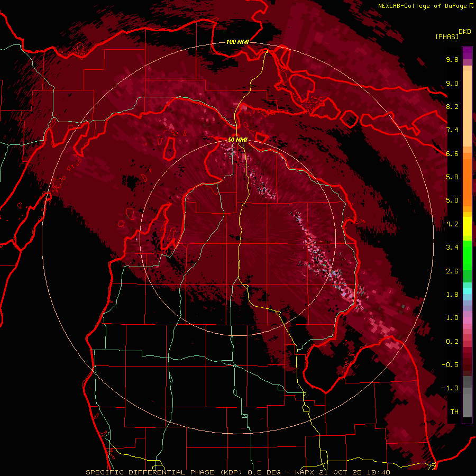Click the 100 NMI range ring label
Image resolution: width=476 pixels, height=476 pixels.
click(237, 42)
